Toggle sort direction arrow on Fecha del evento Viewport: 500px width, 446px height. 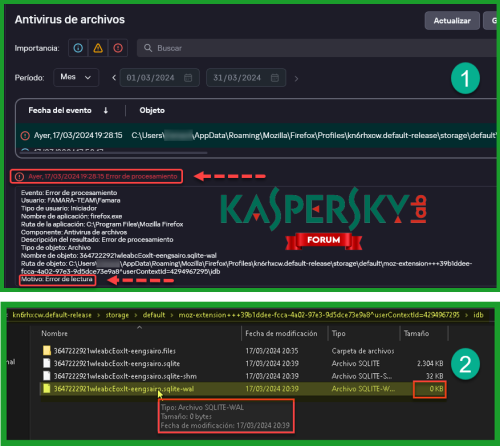tap(106, 110)
